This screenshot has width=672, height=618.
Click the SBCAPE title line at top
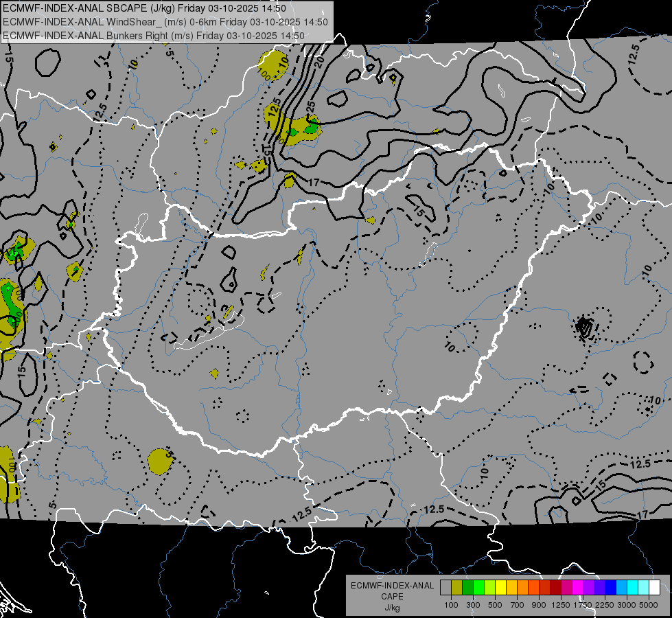point(144,8)
